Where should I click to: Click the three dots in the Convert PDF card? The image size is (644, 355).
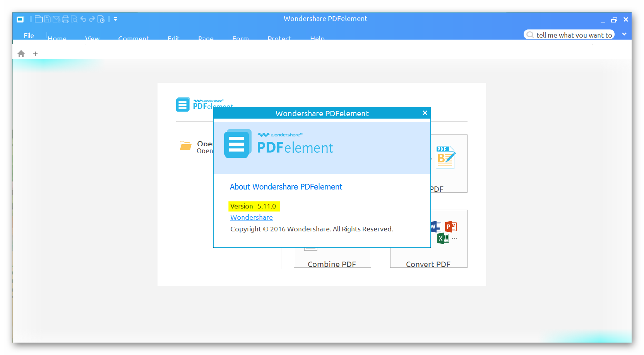[x=454, y=238]
